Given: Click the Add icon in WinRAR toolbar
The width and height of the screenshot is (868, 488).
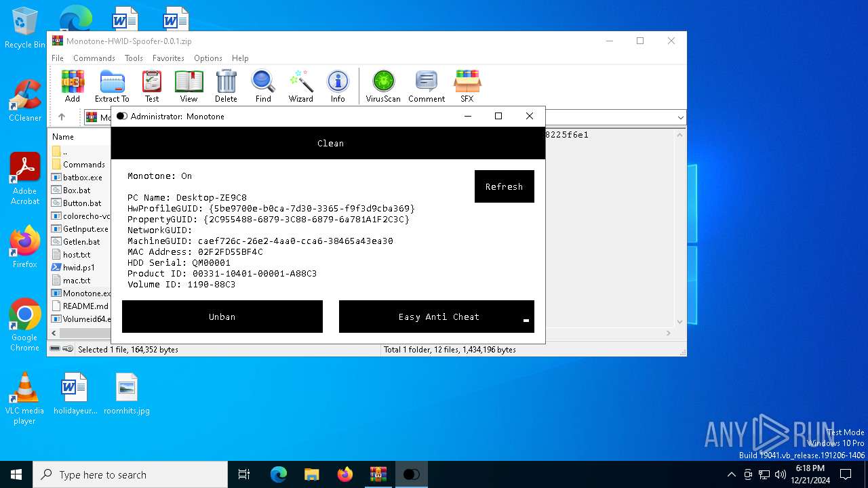Looking at the screenshot, I should (73, 86).
